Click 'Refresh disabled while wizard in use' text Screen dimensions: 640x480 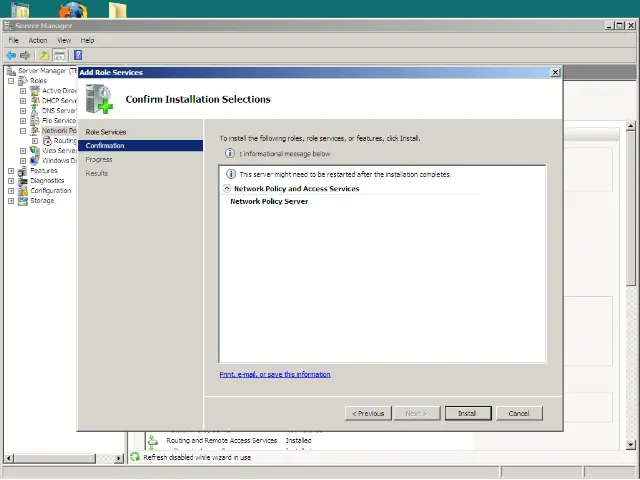click(197, 458)
